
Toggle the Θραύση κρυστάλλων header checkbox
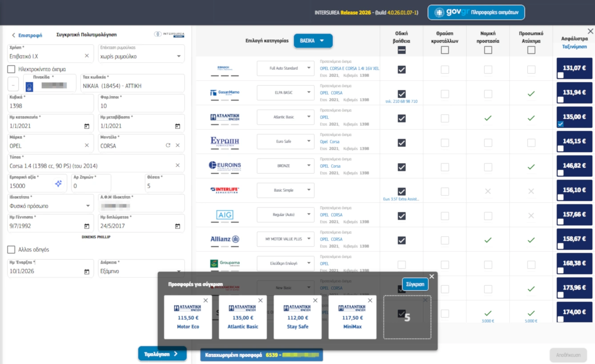[445, 50]
